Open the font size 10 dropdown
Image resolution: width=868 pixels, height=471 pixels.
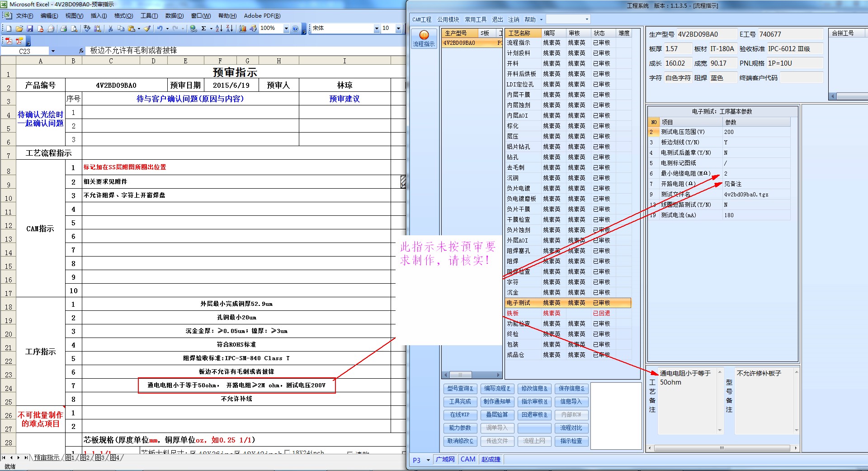click(x=398, y=29)
